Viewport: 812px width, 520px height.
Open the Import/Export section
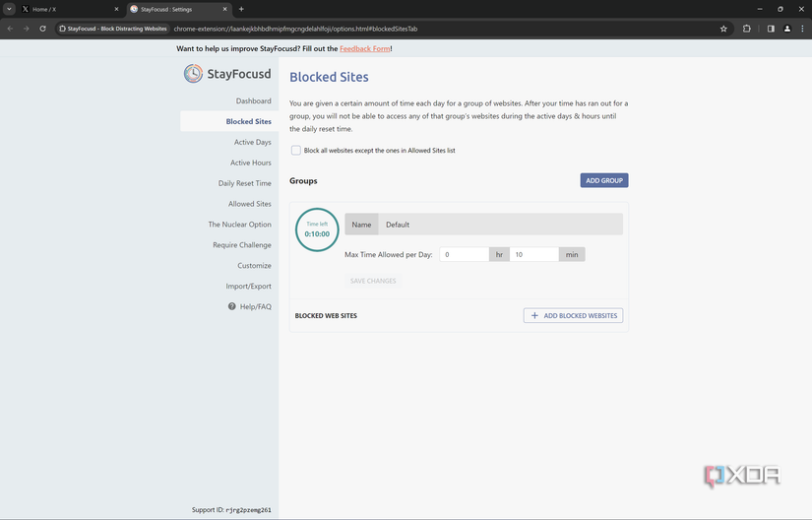click(x=248, y=286)
